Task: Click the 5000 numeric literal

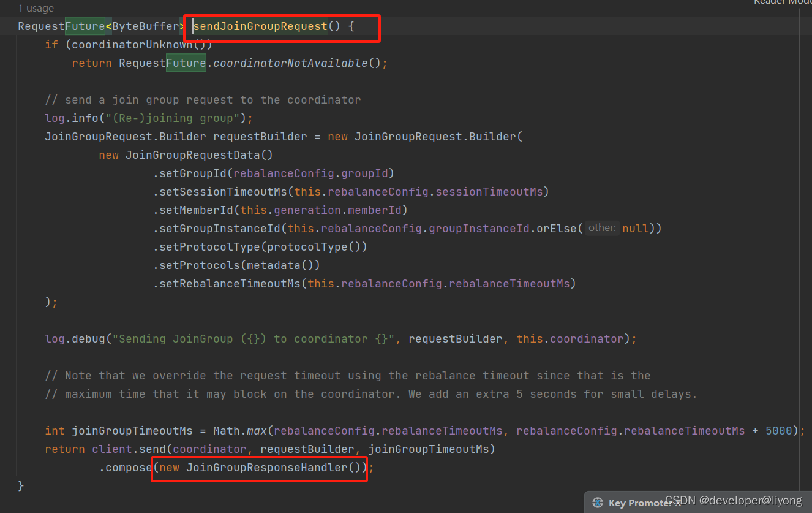Action: [x=779, y=431]
